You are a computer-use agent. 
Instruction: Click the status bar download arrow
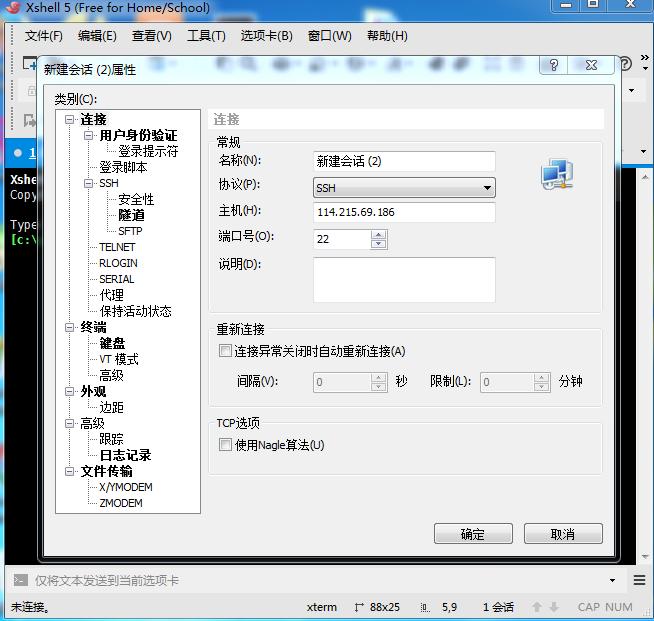554,607
